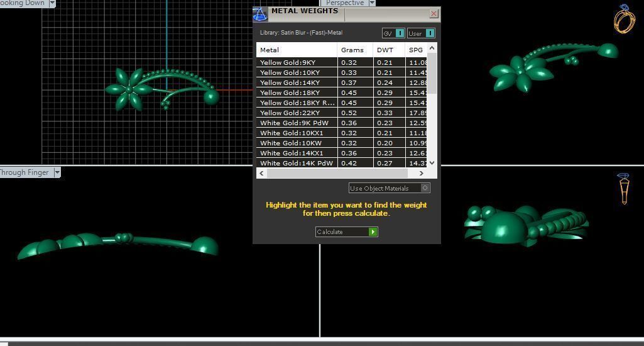Click the Library: Satin Blur label
The width and height of the screenshot is (644, 346).
[x=301, y=33]
